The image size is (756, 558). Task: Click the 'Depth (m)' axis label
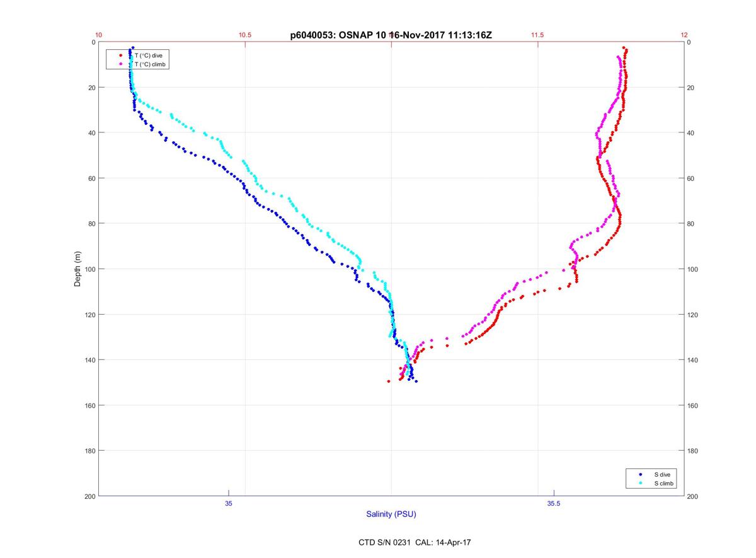[x=78, y=269]
